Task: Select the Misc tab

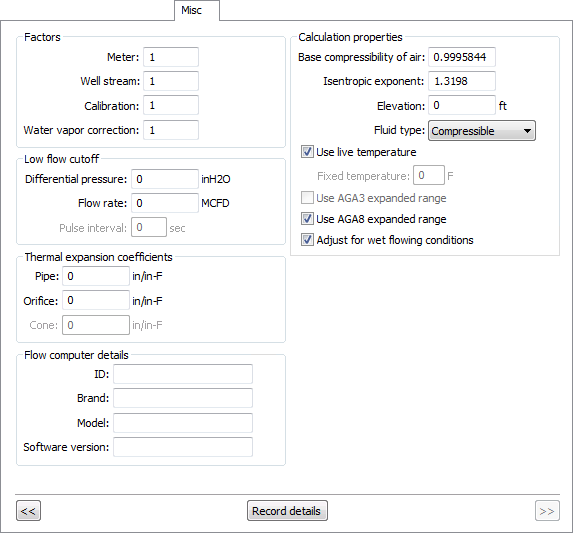Action: click(x=197, y=11)
